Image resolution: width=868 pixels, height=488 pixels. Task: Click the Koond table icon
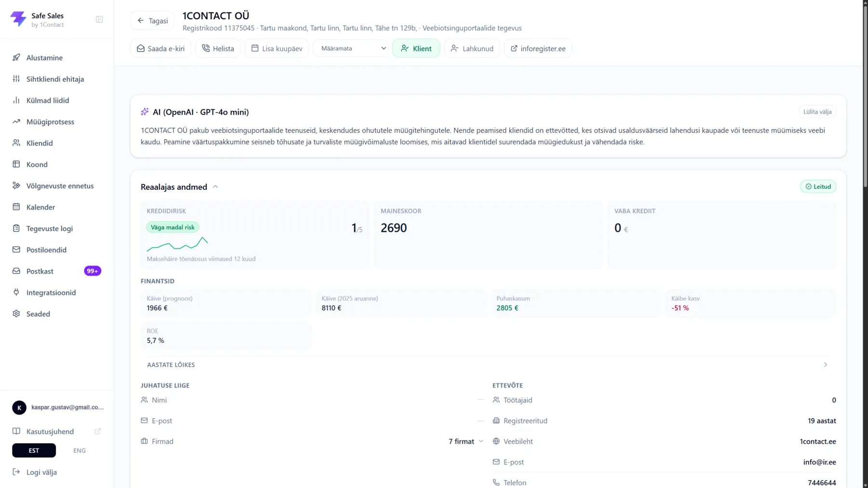[16, 164]
